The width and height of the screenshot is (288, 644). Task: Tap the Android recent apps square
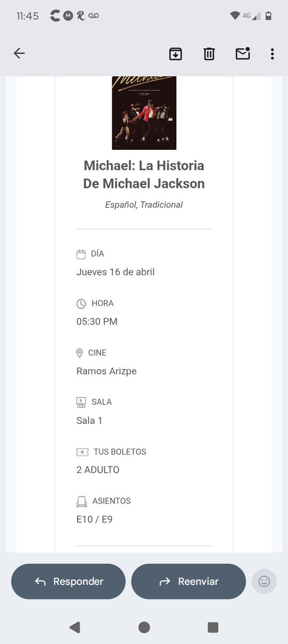[213, 627]
